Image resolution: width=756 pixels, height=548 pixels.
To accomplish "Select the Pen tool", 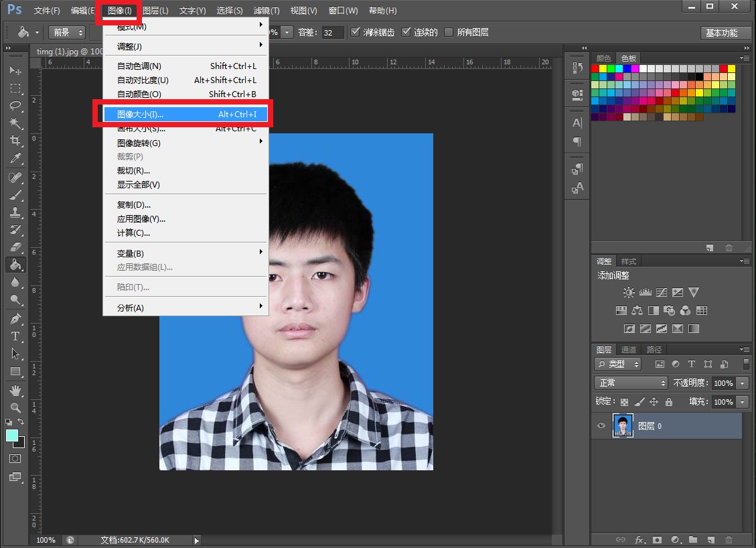I will (15, 319).
